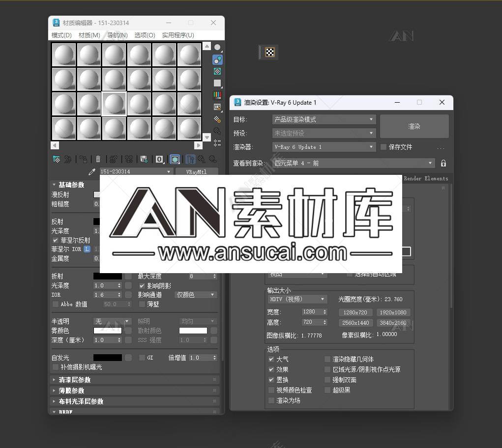The width and height of the screenshot is (502, 448).
Task: Click the trash Reset Material icon
Action: [x=98, y=159]
